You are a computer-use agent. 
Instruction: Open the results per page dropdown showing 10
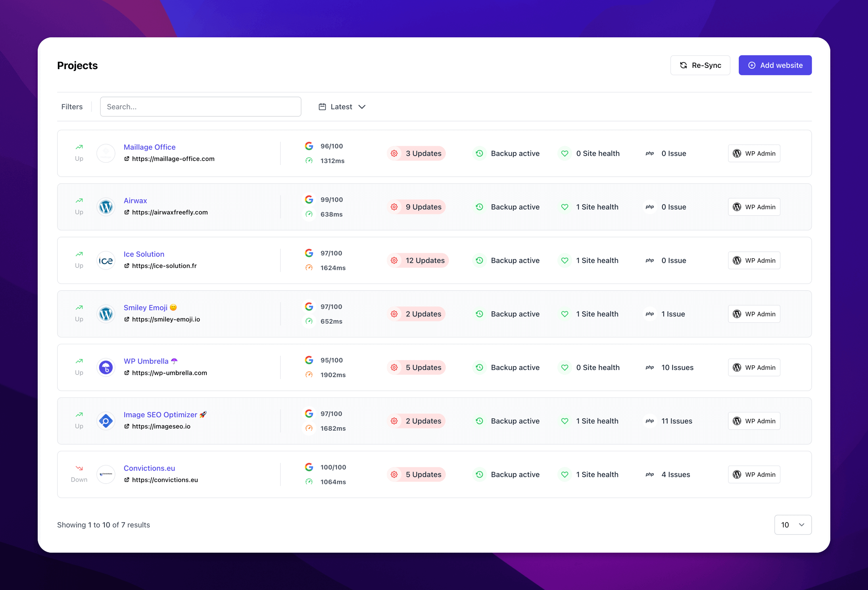click(794, 525)
